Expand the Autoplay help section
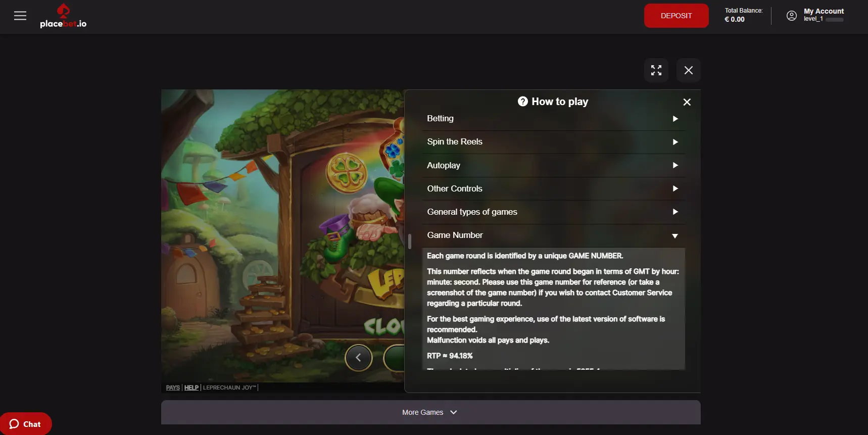This screenshot has height=435, width=868. (553, 165)
